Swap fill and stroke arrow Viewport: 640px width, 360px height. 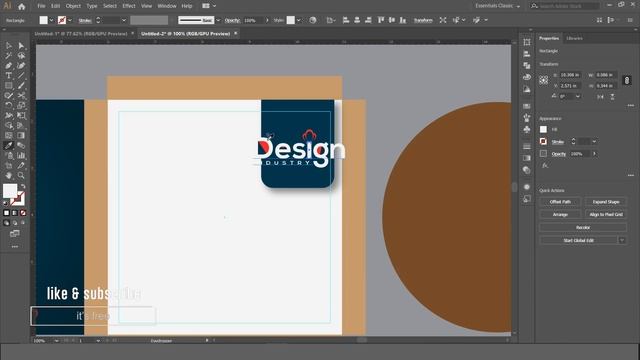click(x=23, y=186)
